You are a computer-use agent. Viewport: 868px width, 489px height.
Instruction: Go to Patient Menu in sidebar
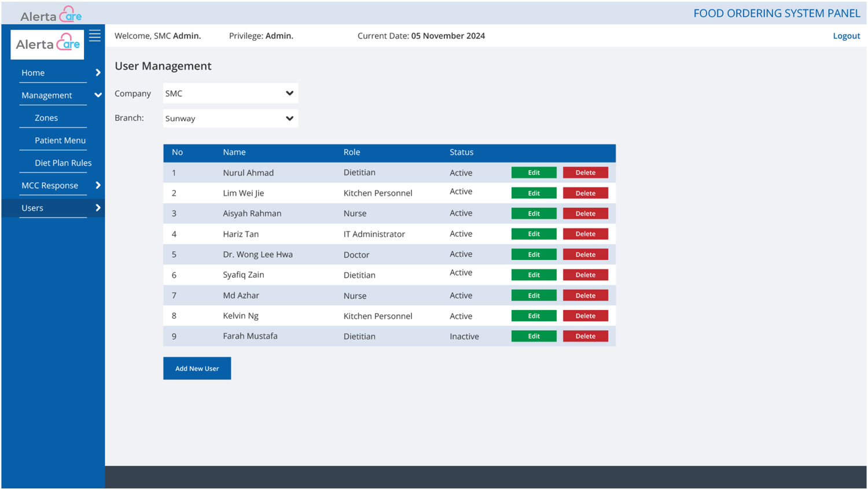tap(60, 141)
